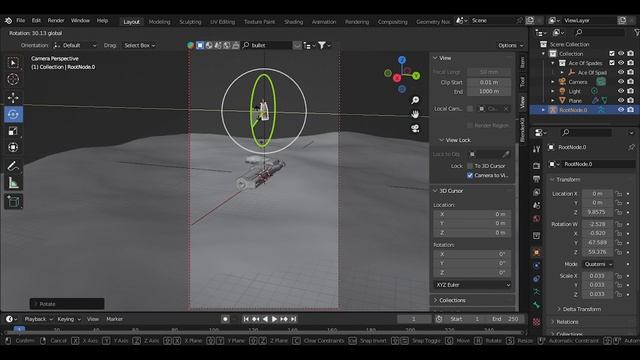Switch to the Sculpting workspace tab
The height and width of the screenshot is (360, 640).
click(x=190, y=22)
